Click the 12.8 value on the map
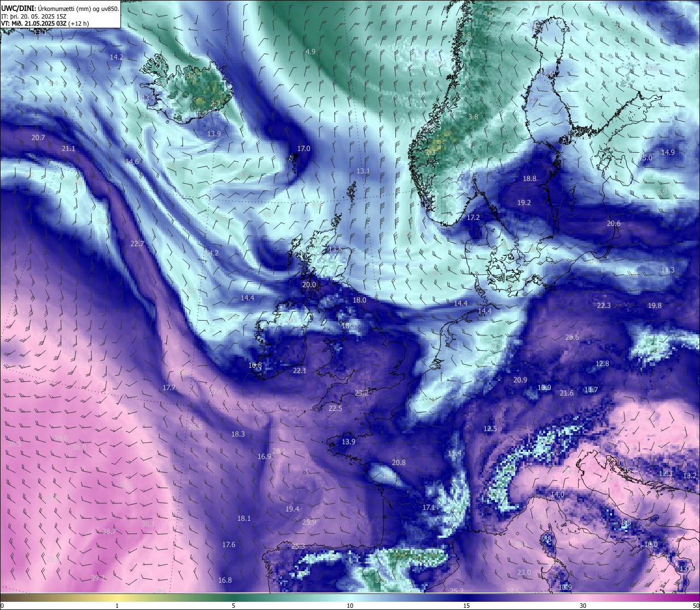Image resolution: width=700 pixels, height=610 pixels. click(602, 364)
